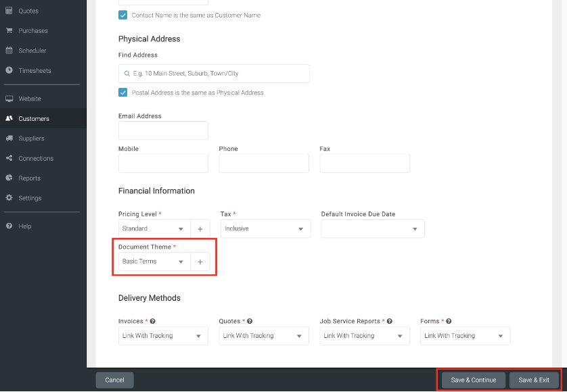
Task: Open the Default Invoice Due Date dropdown
Action: [373, 228]
